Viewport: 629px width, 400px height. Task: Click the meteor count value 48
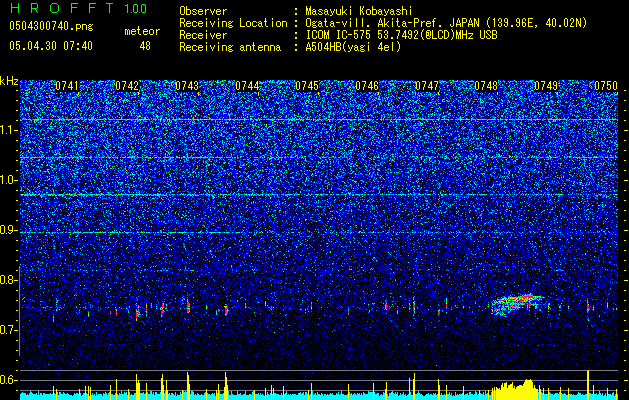[145, 46]
